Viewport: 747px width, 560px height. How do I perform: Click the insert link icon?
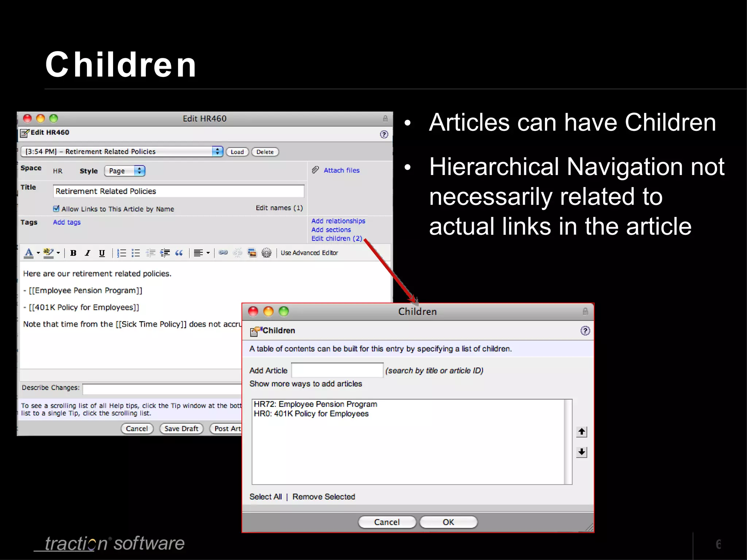tap(223, 252)
